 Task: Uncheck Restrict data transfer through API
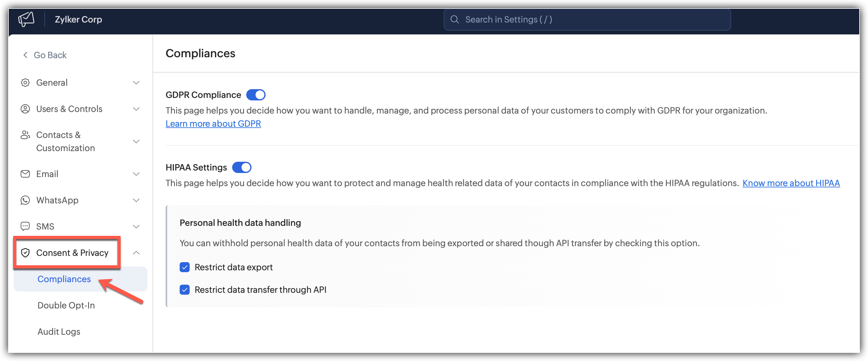click(x=185, y=290)
